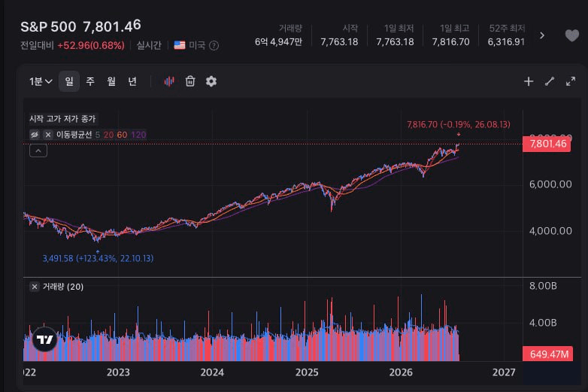
Task: Click the help icon next to 미국
Action: pos(214,46)
